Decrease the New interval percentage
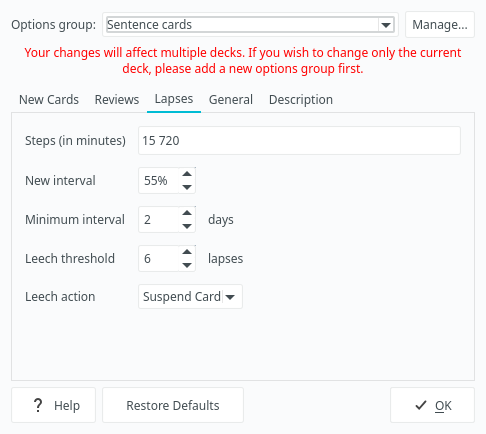486x434 pixels. (187, 187)
